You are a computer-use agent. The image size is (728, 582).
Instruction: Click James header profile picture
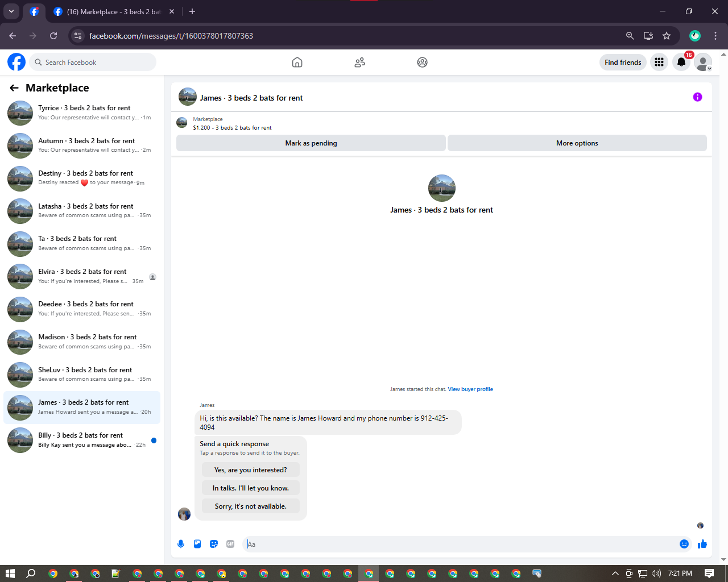(x=188, y=97)
